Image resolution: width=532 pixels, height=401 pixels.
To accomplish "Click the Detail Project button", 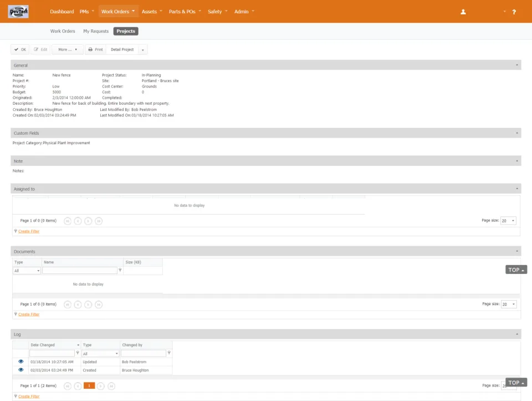I will [x=122, y=49].
